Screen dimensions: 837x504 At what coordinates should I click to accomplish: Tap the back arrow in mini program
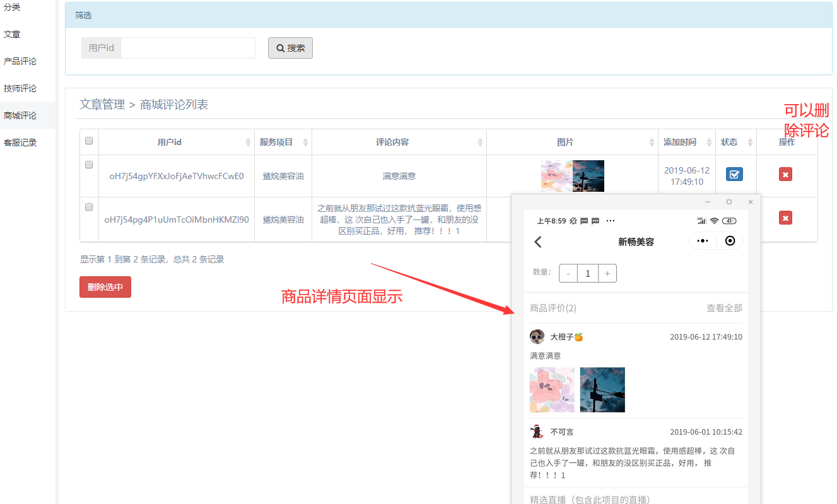click(538, 242)
